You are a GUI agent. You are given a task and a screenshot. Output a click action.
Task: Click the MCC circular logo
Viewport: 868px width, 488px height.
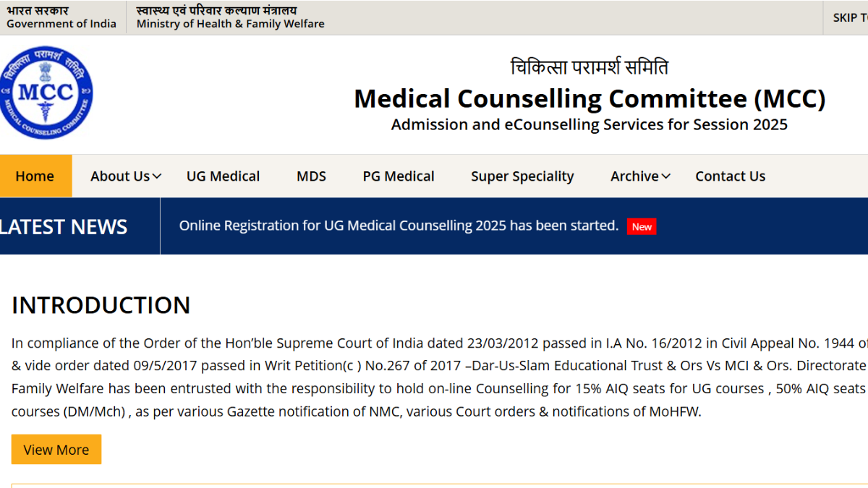[46, 93]
